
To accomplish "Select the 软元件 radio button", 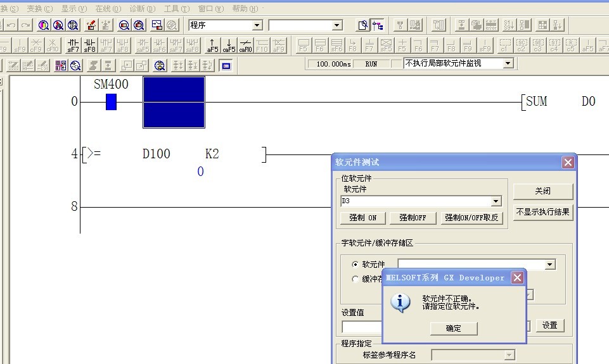I will tap(355, 264).
